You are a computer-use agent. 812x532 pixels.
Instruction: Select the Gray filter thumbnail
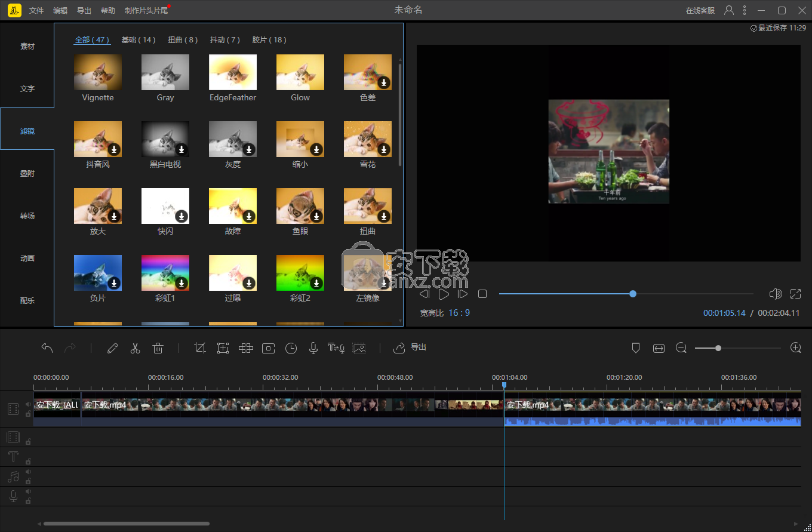click(x=165, y=72)
